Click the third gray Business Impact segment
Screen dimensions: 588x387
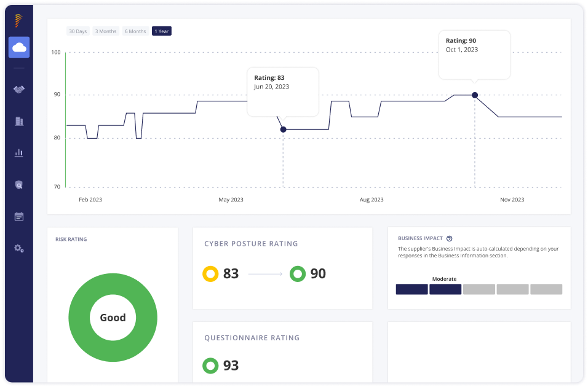coord(479,289)
